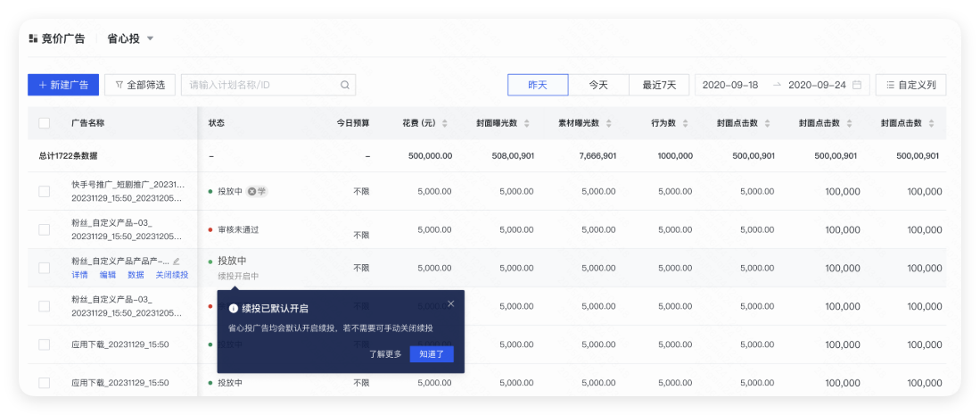Screen dimensions: 980x415
Task: Click the 今日预算 column header
Action: tap(353, 123)
